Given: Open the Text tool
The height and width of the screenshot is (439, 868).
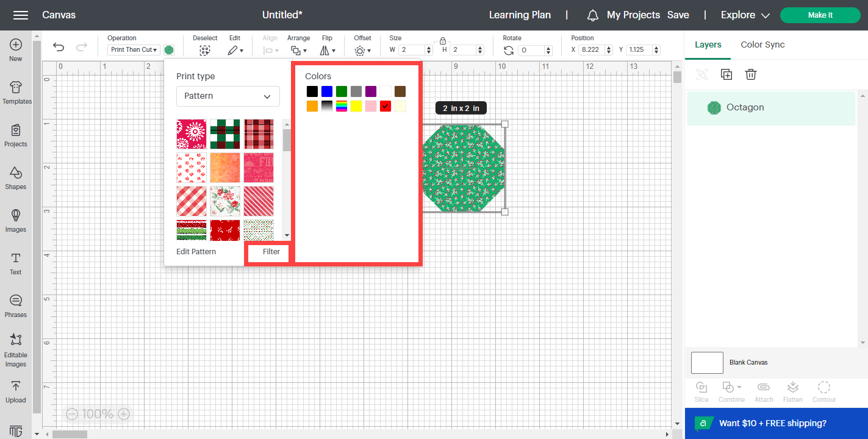Looking at the screenshot, I should tap(15, 263).
